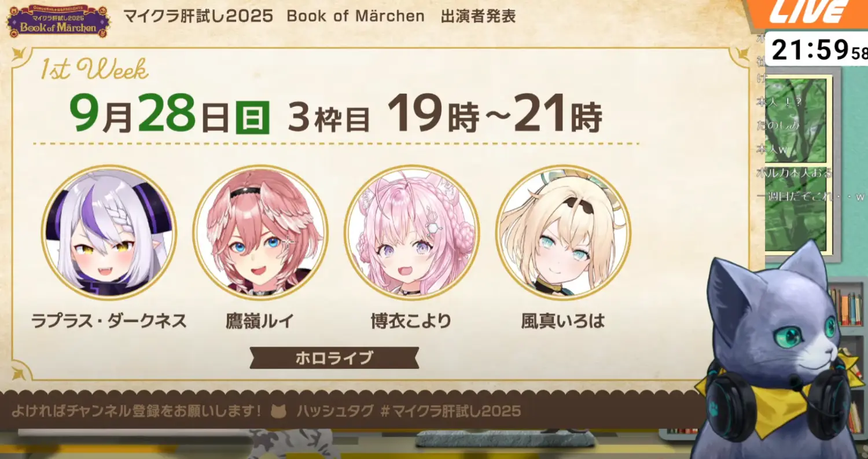Click the 博衣こより name label
Screen dimensions: 868x459
click(x=411, y=321)
